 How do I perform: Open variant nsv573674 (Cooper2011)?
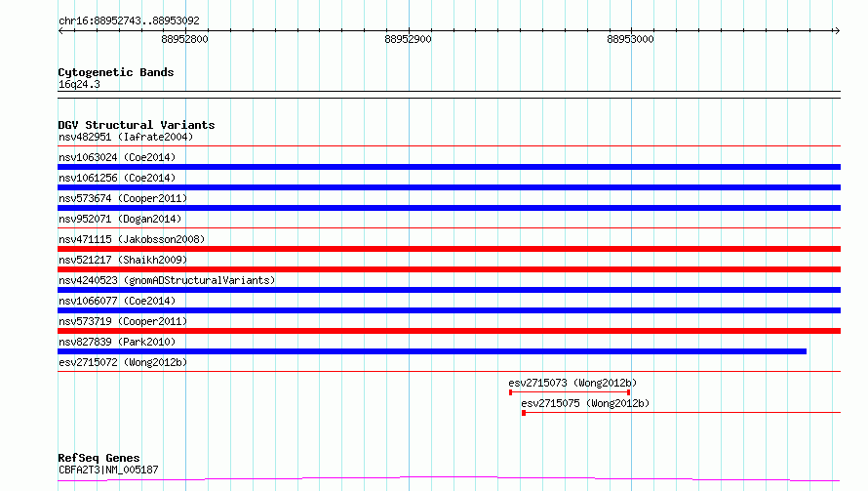(123, 198)
